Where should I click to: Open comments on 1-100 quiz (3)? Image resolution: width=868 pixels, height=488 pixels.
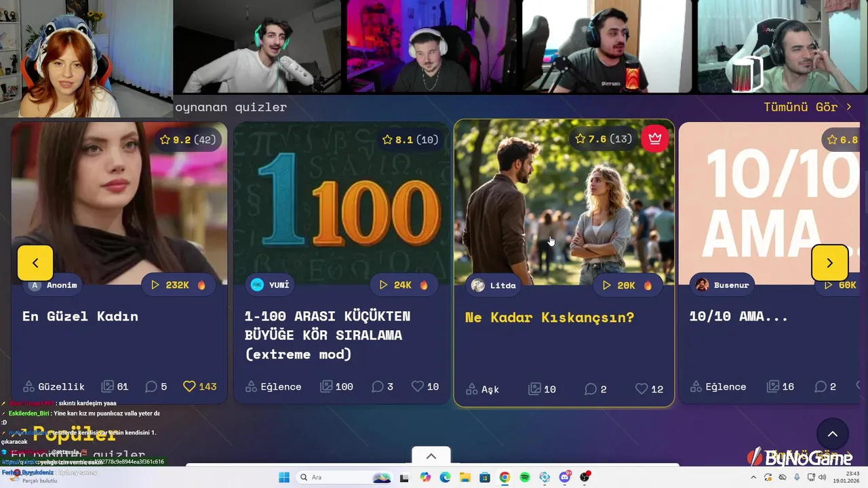[x=382, y=386]
